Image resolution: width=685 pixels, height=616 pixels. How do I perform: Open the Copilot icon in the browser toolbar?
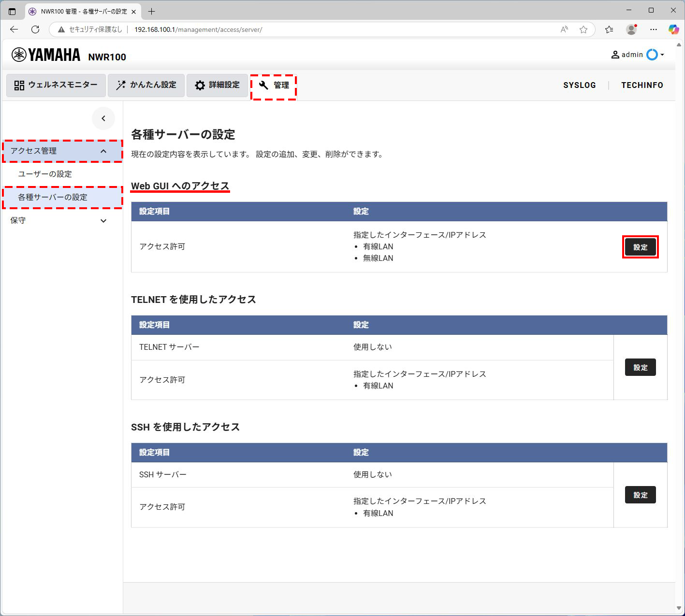(673, 29)
